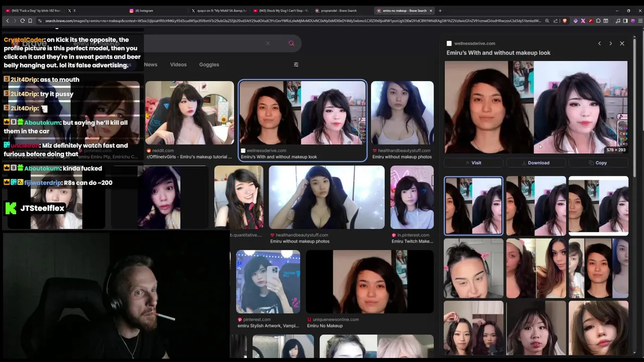
Task: Click "Emiru No Makeup" result title
Action: 325,326
